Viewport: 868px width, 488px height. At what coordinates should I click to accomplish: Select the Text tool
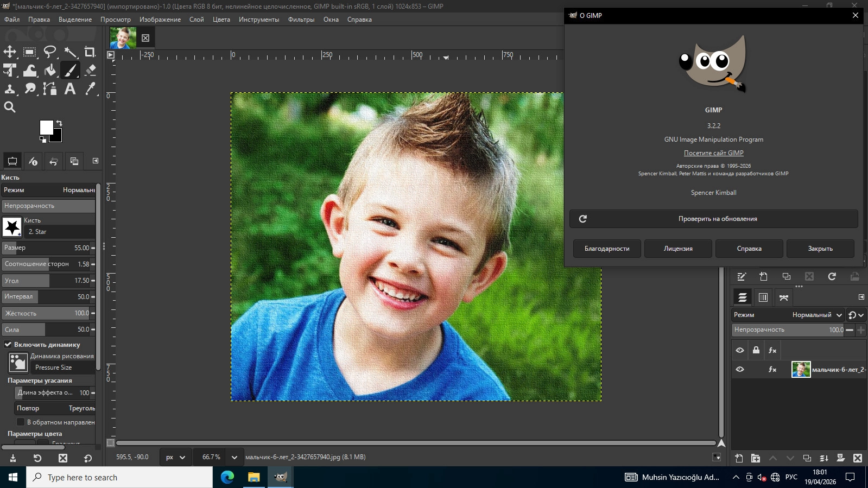pos(70,89)
